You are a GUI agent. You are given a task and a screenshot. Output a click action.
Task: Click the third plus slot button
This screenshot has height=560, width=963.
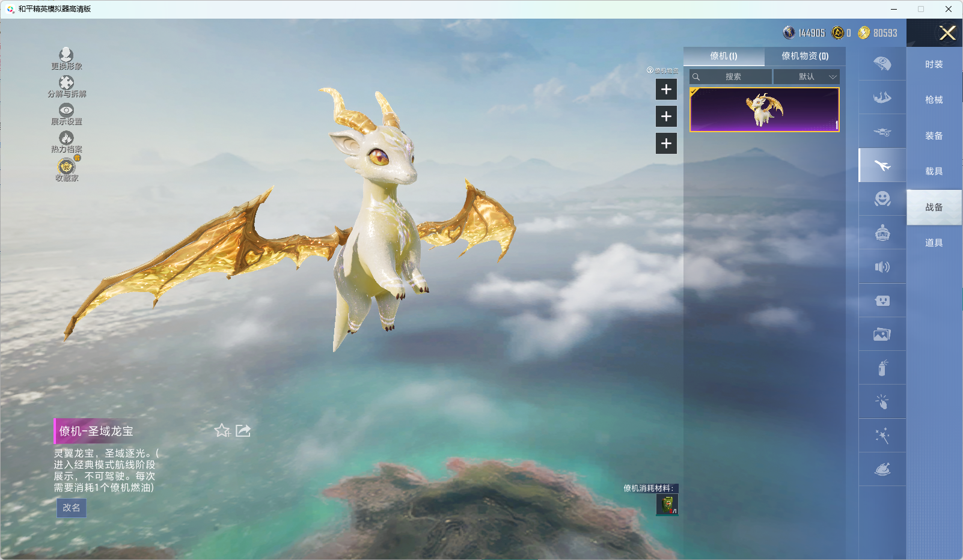(666, 144)
